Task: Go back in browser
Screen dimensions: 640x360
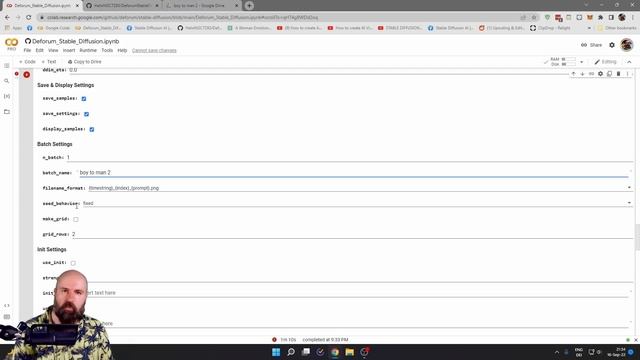Action: pyautogui.click(x=7, y=18)
